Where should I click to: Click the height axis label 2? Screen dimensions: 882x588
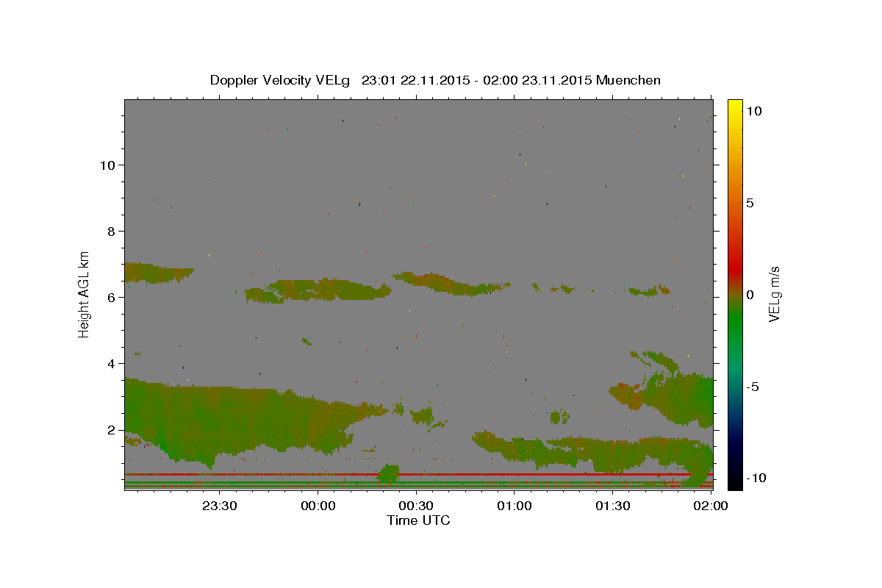(112, 429)
